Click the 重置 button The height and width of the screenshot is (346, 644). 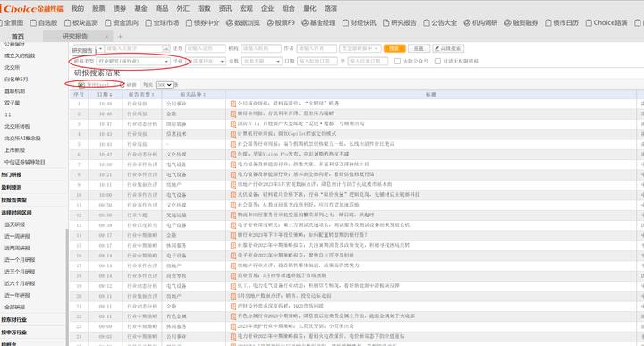419,48
